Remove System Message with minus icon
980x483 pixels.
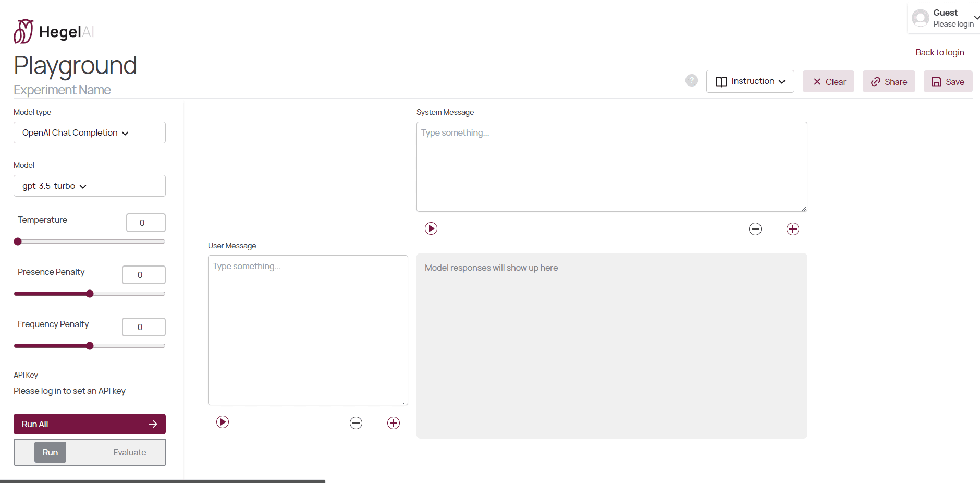pyautogui.click(x=755, y=229)
